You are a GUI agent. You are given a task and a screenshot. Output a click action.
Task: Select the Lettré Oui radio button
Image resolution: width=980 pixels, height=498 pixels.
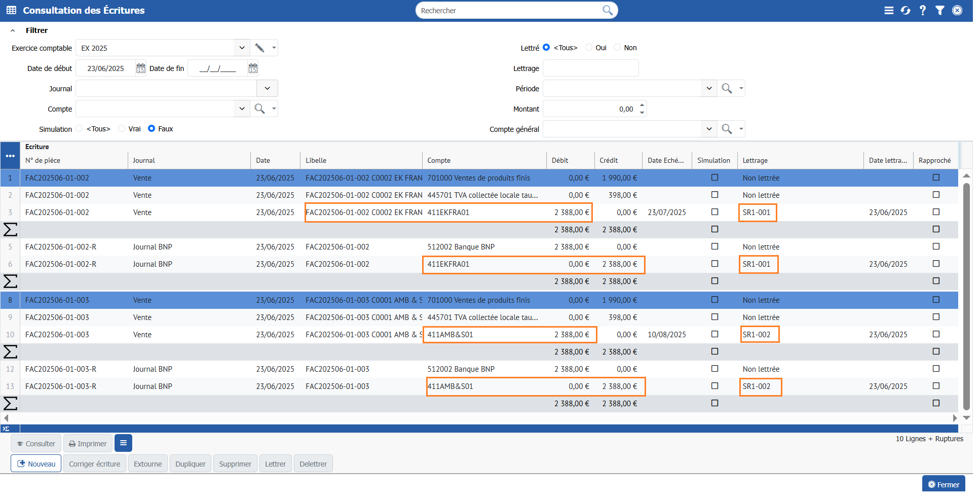(x=589, y=48)
